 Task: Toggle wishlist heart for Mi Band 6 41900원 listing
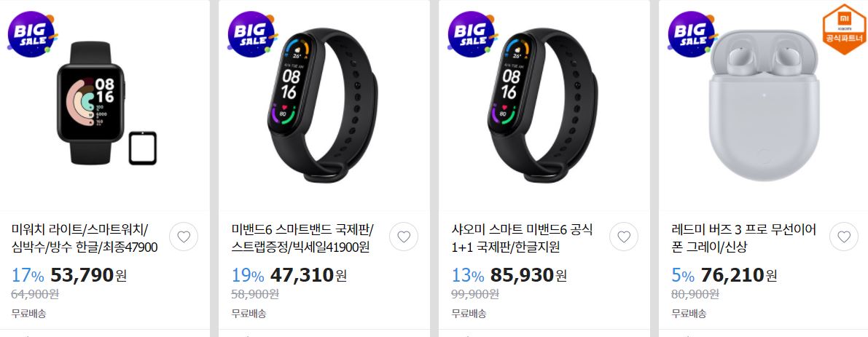404,237
